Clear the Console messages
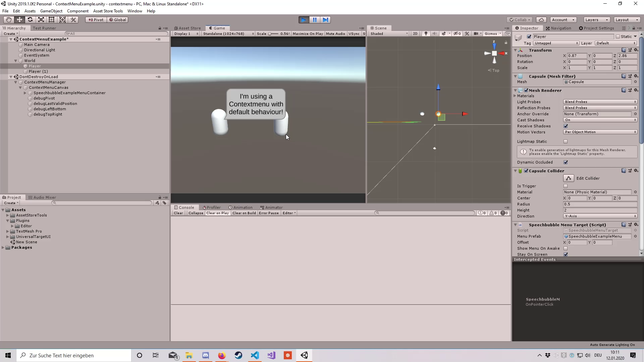 (x=178, y=213)
